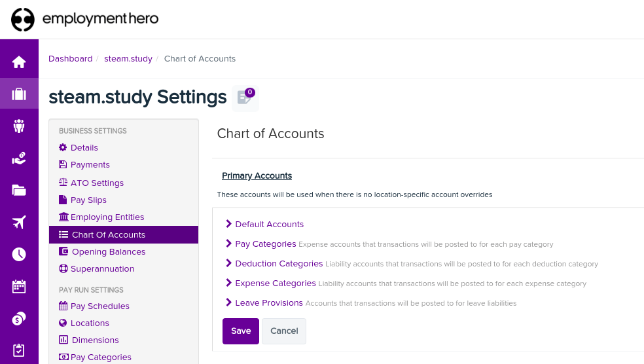This screenshot has width=644, height=364.
Task: Click the calendar icon in left sidebar
Action: [19, 286]
